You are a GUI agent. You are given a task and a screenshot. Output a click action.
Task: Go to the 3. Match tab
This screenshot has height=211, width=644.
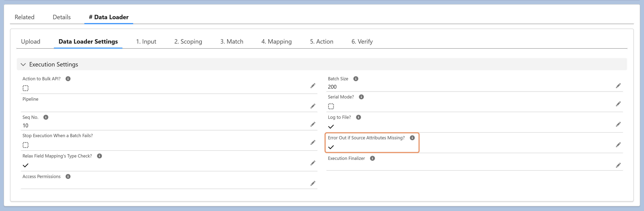click(232, 42)
